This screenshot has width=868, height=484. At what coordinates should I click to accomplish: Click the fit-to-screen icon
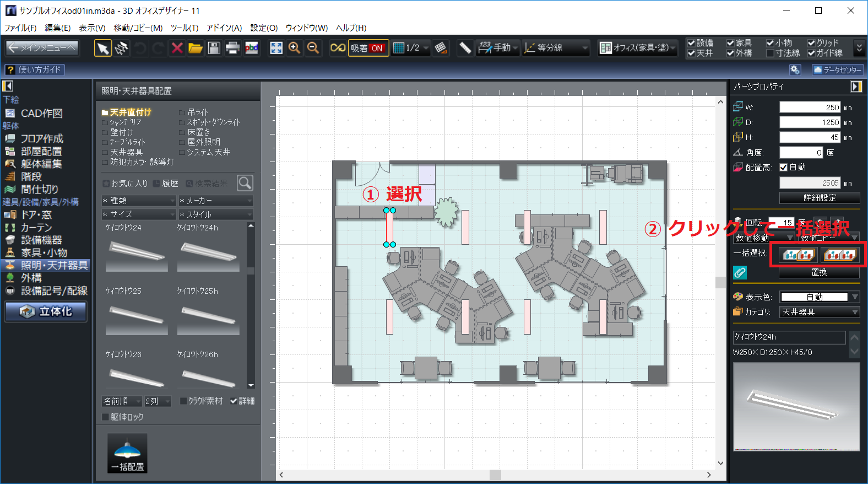pyautogui.click(x=276, y=48)
